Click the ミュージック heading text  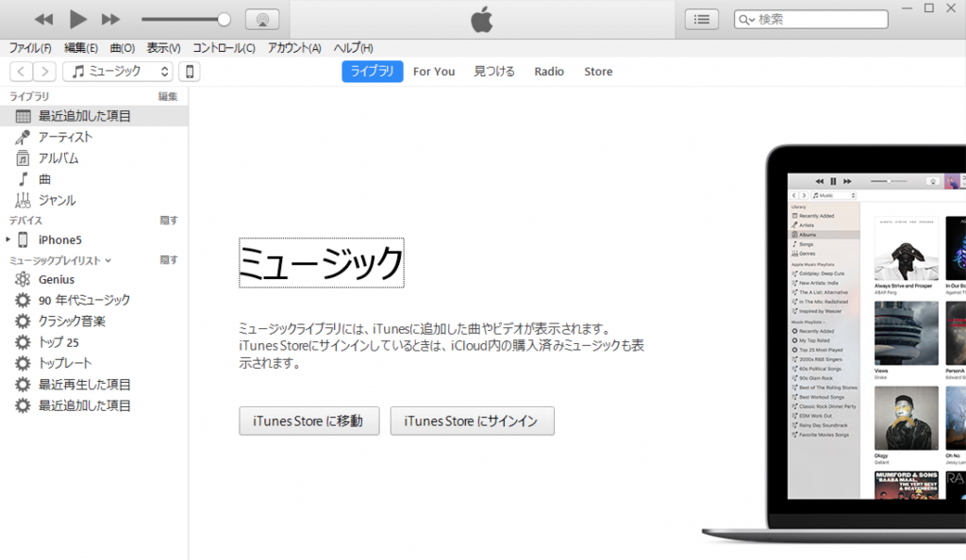[x=322, y=263]
